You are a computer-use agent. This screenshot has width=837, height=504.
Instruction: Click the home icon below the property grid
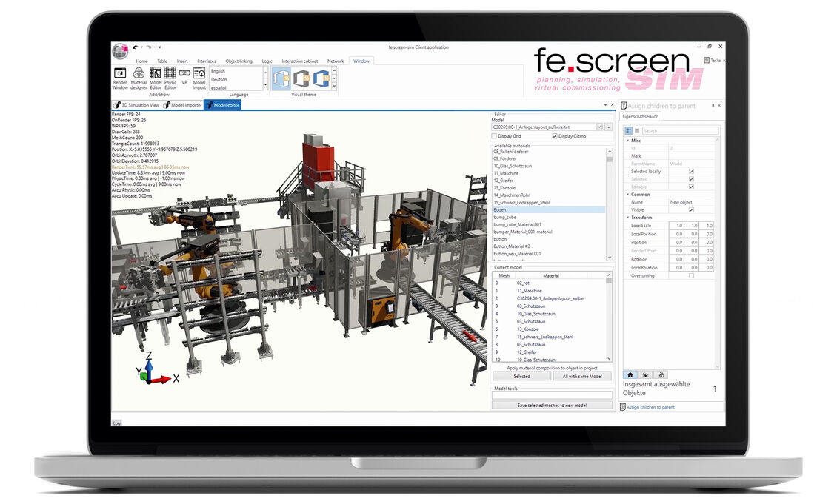(630, 375)
